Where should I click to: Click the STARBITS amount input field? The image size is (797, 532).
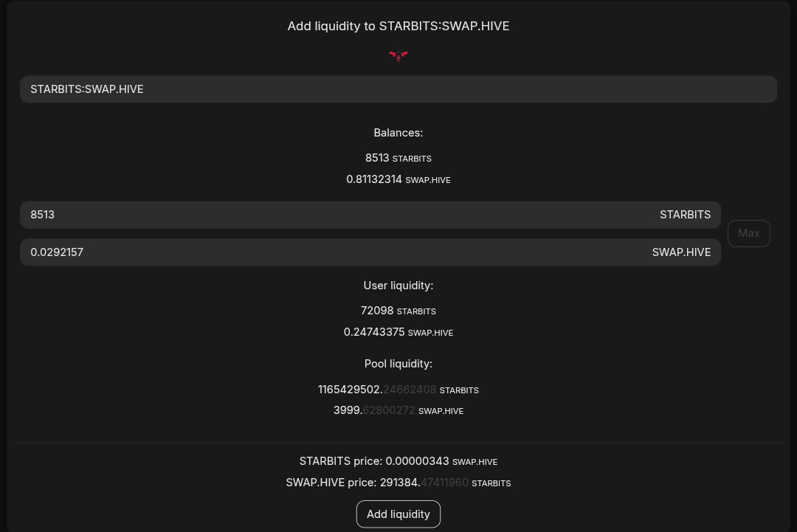[370, 215]
